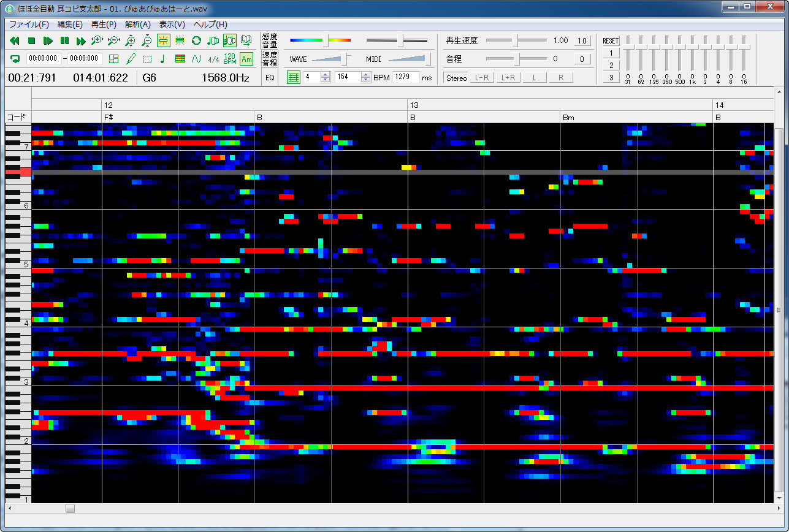Toggle the Am chord display button
Image resolution: width=789 pixels, height=532 pixels.
pyautogui.click(x=246, y=59)
